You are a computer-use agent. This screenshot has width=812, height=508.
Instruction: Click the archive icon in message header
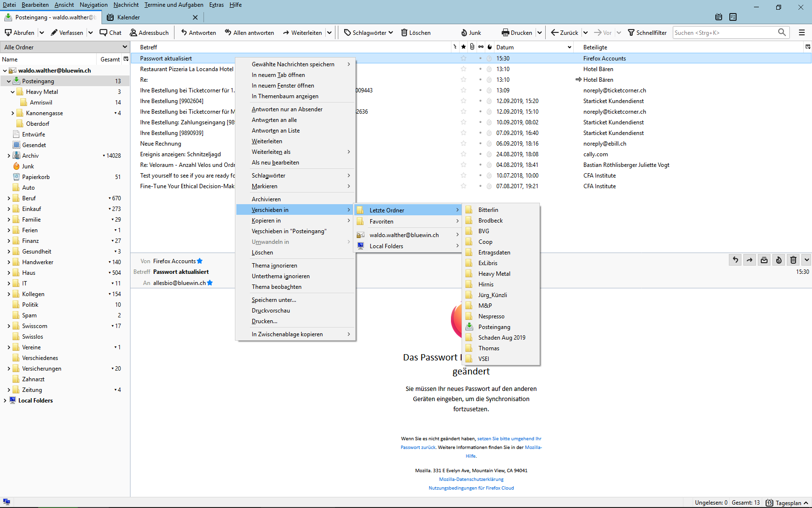(764, 260)
